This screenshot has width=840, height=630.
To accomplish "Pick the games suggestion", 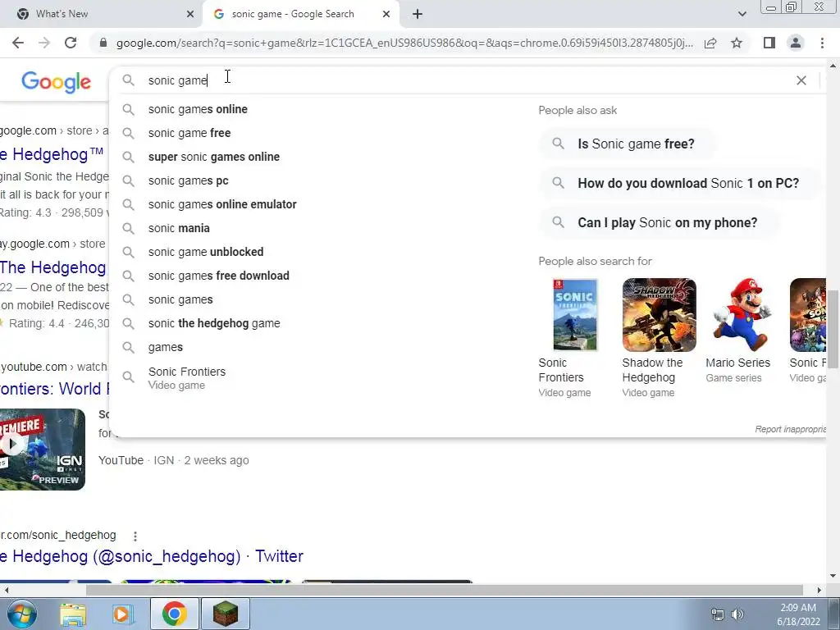I will pyautogui.click(x=166, y=347).
